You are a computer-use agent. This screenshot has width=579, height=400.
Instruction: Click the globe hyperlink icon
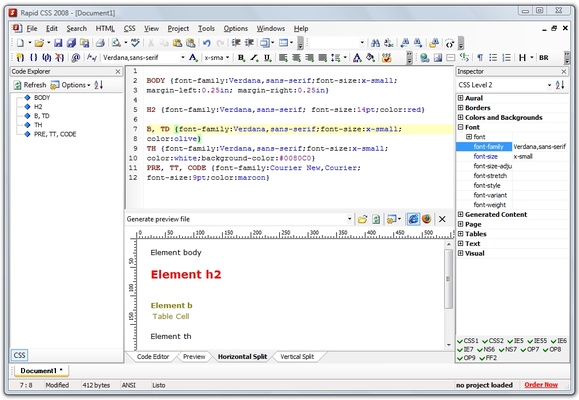(x=424, y=58)
